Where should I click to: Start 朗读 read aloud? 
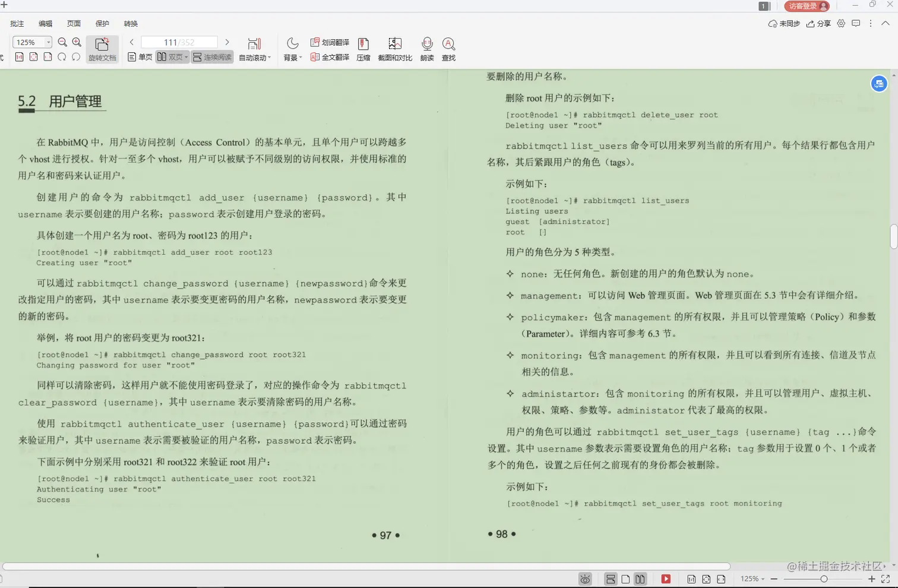(427, 49)
